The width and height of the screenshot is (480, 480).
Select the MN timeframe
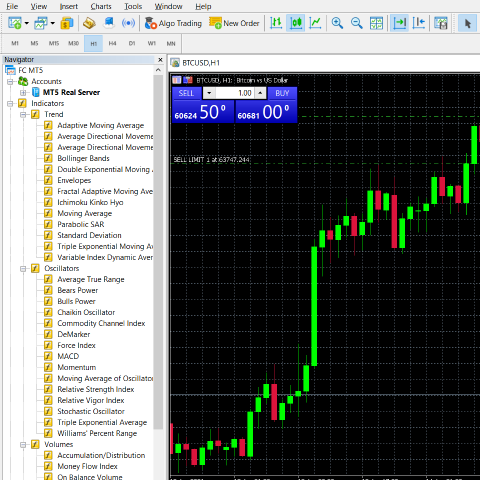tap(171, 43)
